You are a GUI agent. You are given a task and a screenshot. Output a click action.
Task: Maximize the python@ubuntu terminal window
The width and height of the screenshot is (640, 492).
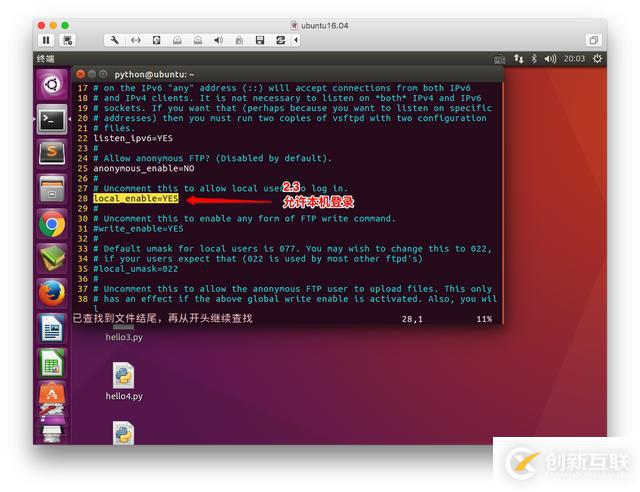[103, 74]
